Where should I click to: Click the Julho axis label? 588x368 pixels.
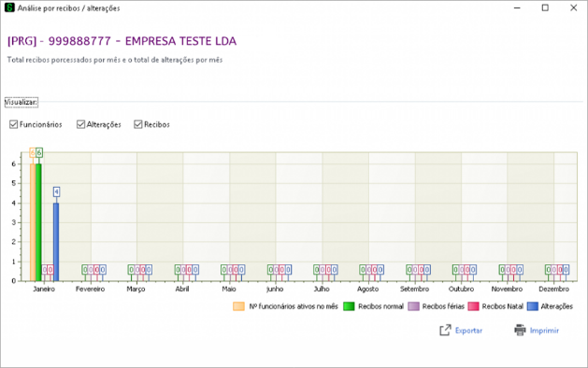[x=322, y=290]
